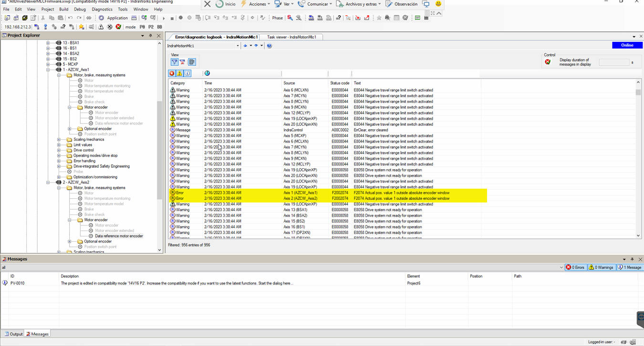Screen dimensions: 644x346
Task: Toggle the 0 Errors message filter
Action: [575, 267]
